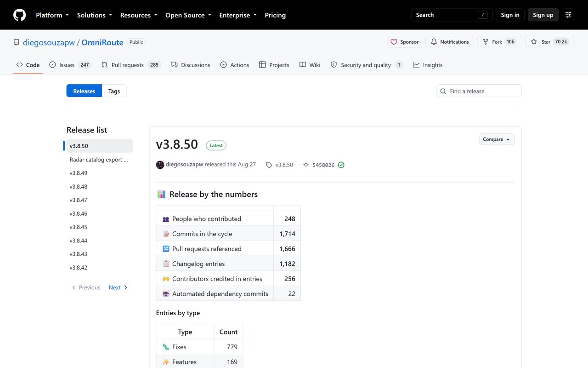
Task: Select the Releases view button
Action: click(84, 91)
